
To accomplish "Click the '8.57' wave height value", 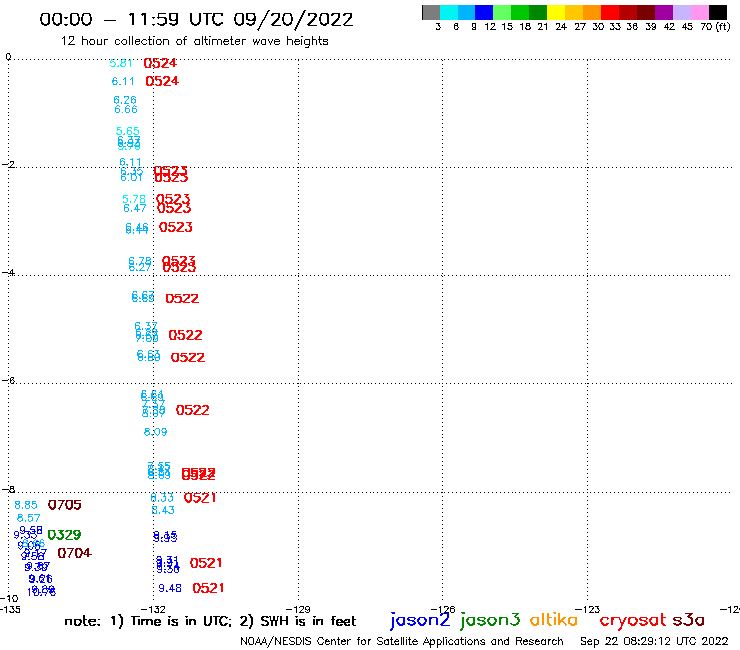I will pos(29,518).
